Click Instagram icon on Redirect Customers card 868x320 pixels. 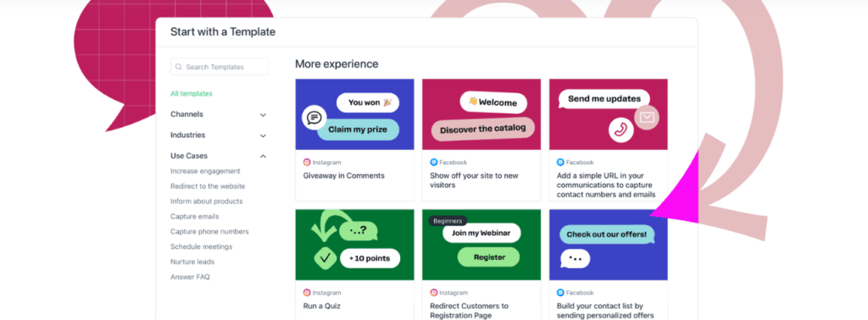(x=433, y=292)
